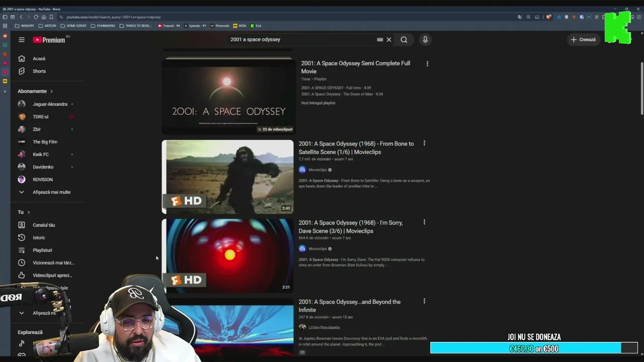Open The Big Film channel
This screenshot has height=362, width=644.
click(x=45, y=142)
